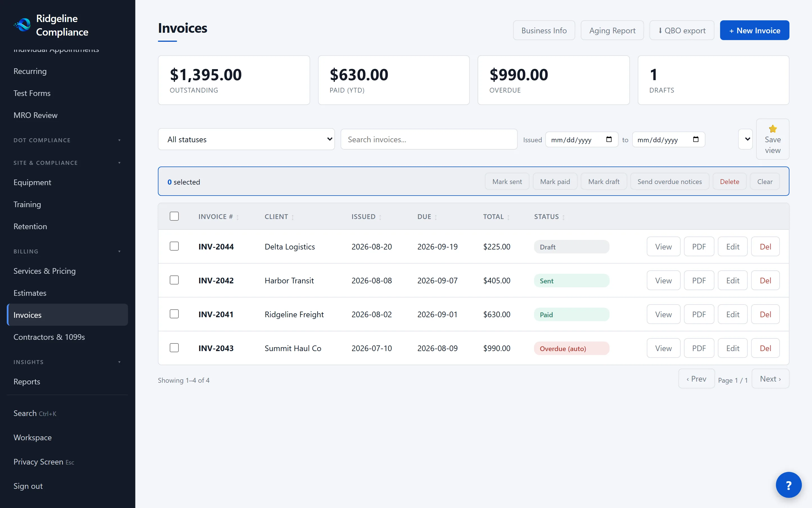This screenshot has height=508, width=812.
Task: Click Mark draft bulk action
Action: point(604,181)
